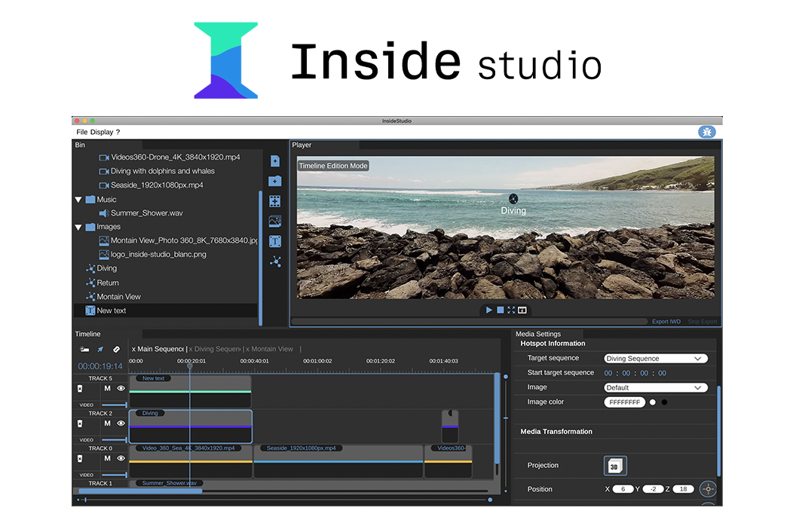Screen dimensions: 793x532
Task: Collapse the Images folder
Action: click(78, 227)
